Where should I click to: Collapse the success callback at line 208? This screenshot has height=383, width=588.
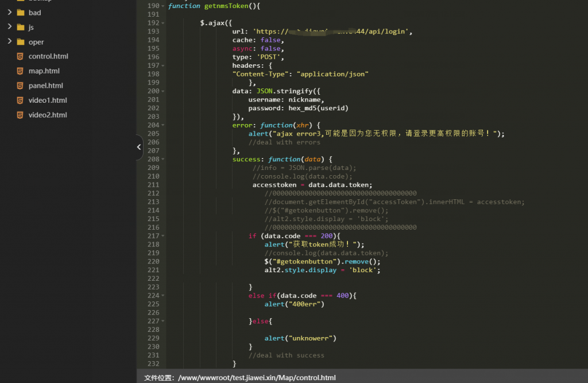pyautogui.click(x=163, y=159)
